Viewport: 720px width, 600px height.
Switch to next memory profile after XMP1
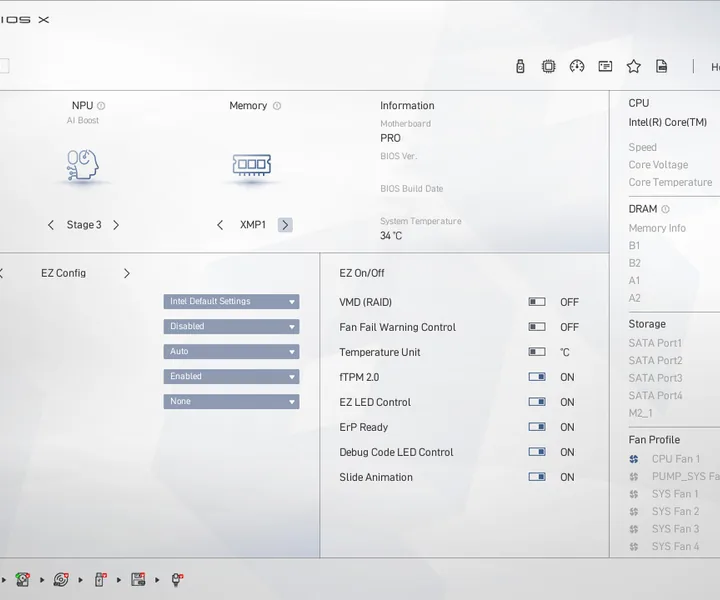click(285, 225)
